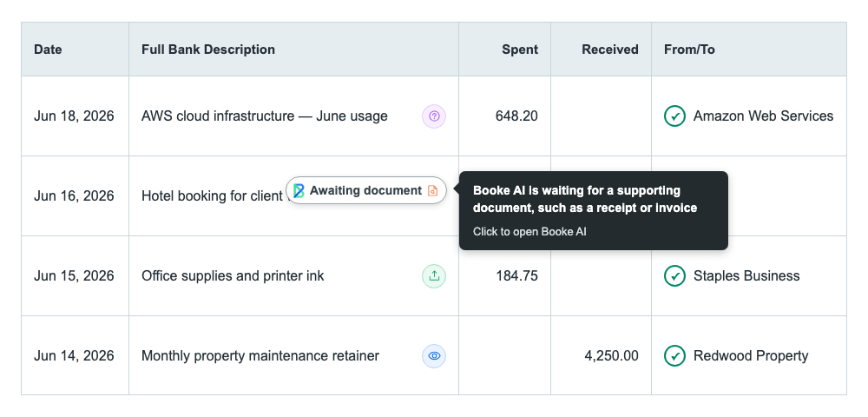868x417 pixels.
Task: Select the Jun 15, 2026 date cell
Action: coord(74,275)
